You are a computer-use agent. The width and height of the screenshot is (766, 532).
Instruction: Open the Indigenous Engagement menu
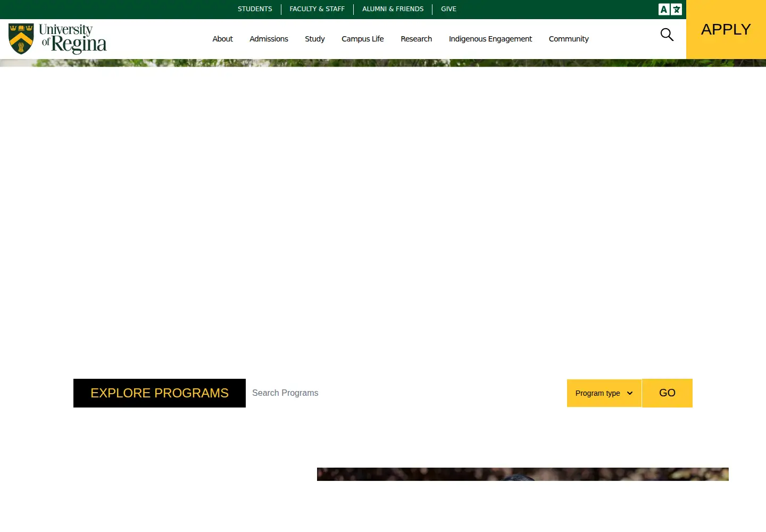click(x=490, y=39)
